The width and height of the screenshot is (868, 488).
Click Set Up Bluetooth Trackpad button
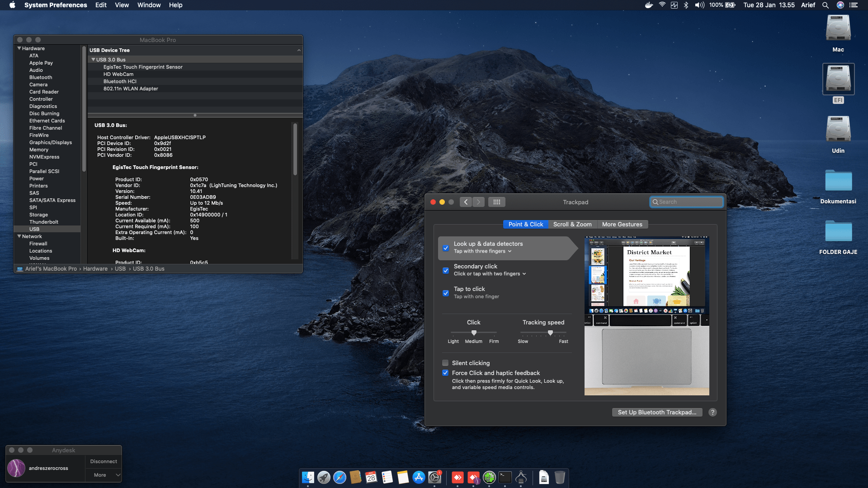(657, 412)
